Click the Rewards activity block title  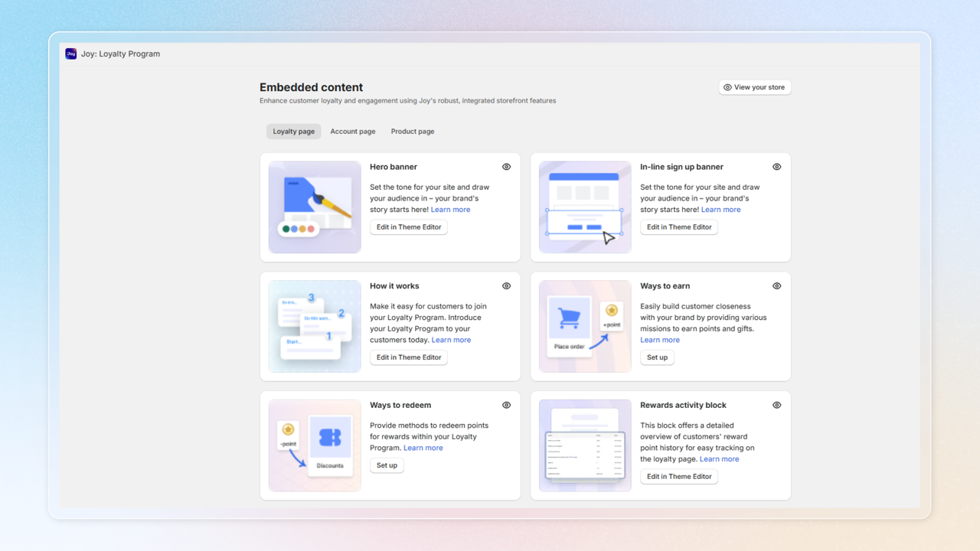pyautogui.click(x=683, y=406)
